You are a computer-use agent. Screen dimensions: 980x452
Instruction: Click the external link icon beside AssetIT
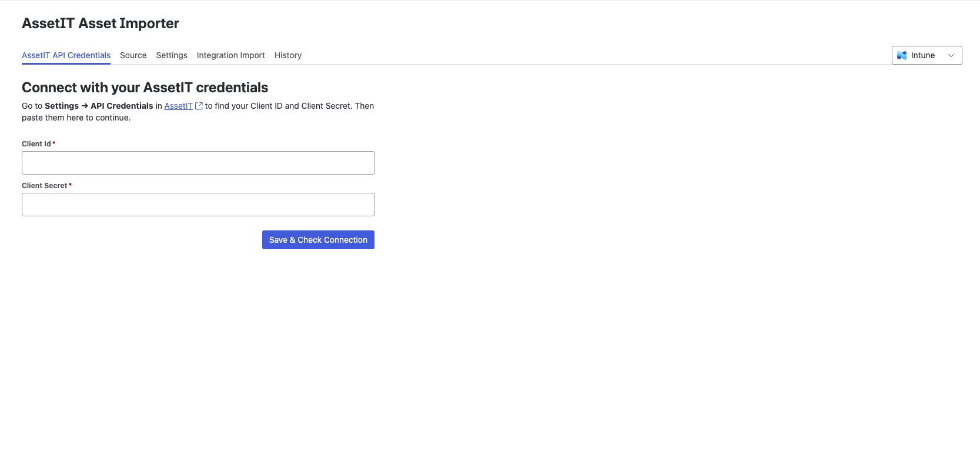199,106
